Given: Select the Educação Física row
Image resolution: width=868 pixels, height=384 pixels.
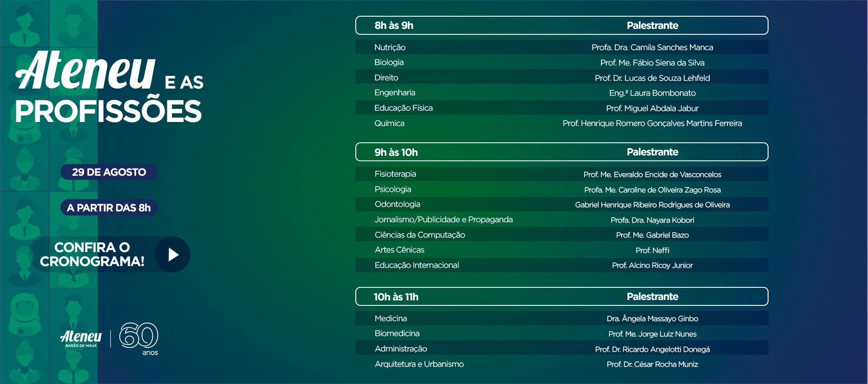Looking at the screenshot, I should (561, 108).
